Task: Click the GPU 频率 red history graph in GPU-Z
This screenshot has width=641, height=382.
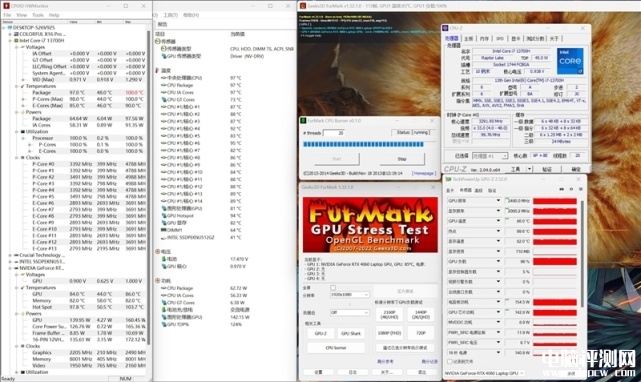Action: point(555,201)
